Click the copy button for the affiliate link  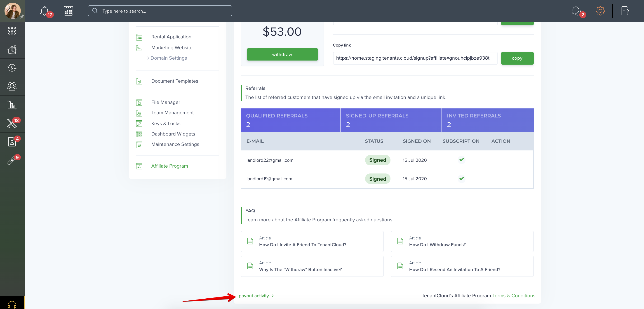pyautogui.click(x=517, y=58)
